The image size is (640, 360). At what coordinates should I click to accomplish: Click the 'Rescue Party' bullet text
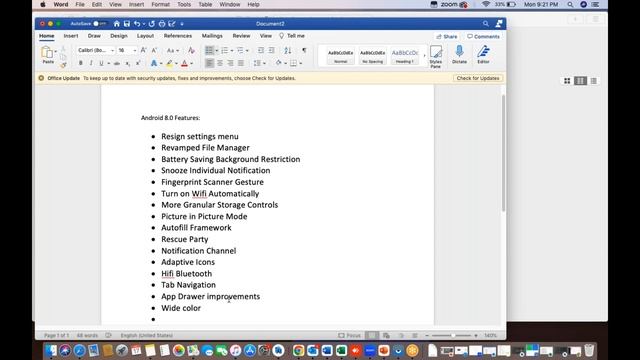pos(184,239)
